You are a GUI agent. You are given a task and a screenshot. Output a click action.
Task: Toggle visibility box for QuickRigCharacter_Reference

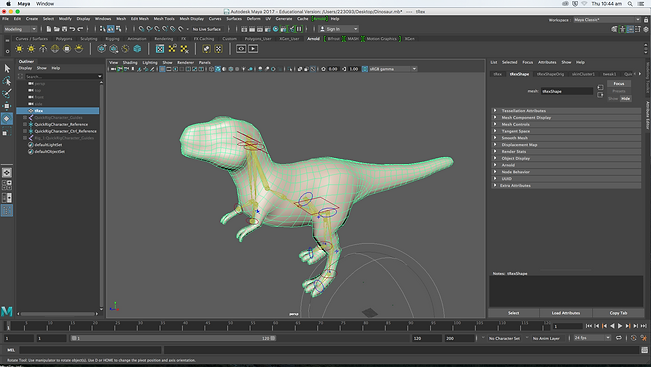pyautogui.click(x=25, y=124)
